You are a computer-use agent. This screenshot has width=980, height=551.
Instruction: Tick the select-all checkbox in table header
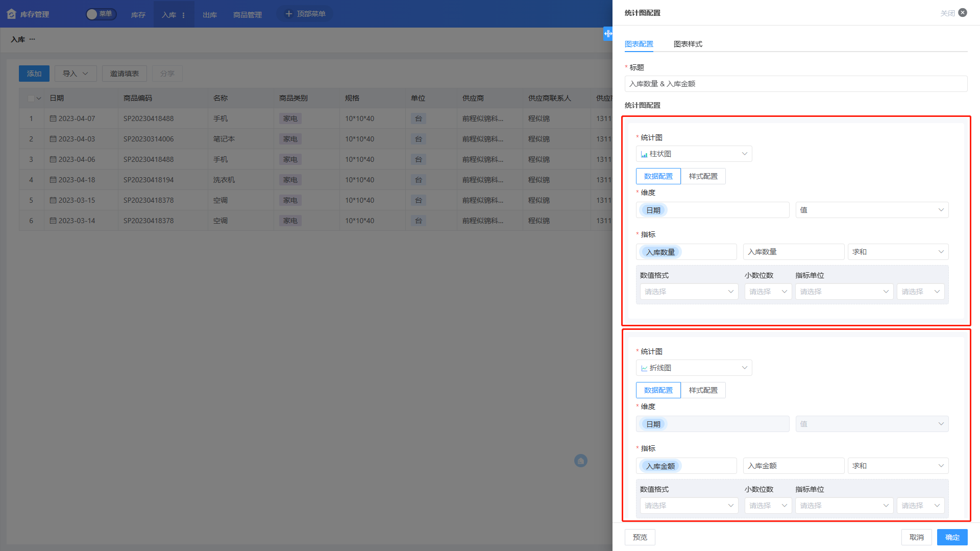coord(31,98)
